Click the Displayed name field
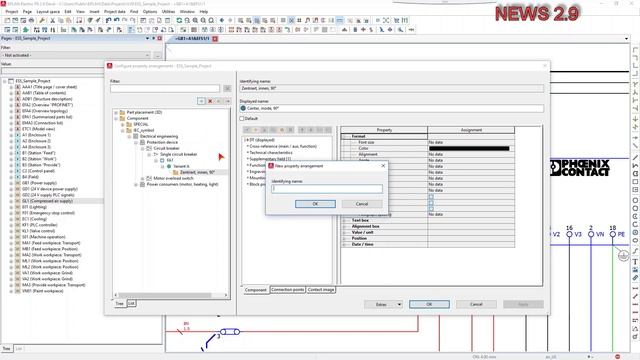The image size is (640, 360). click(x=392, y=108)
